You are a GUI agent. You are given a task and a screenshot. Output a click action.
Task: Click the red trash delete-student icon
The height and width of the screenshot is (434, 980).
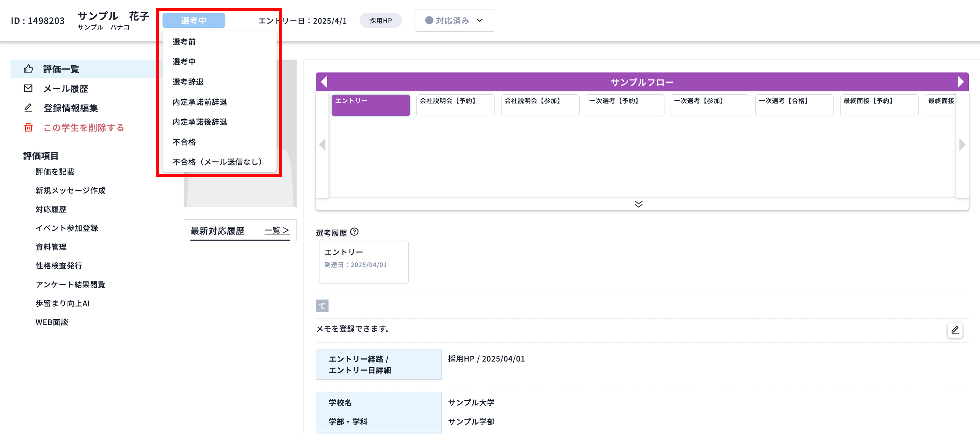pos(28,128)
